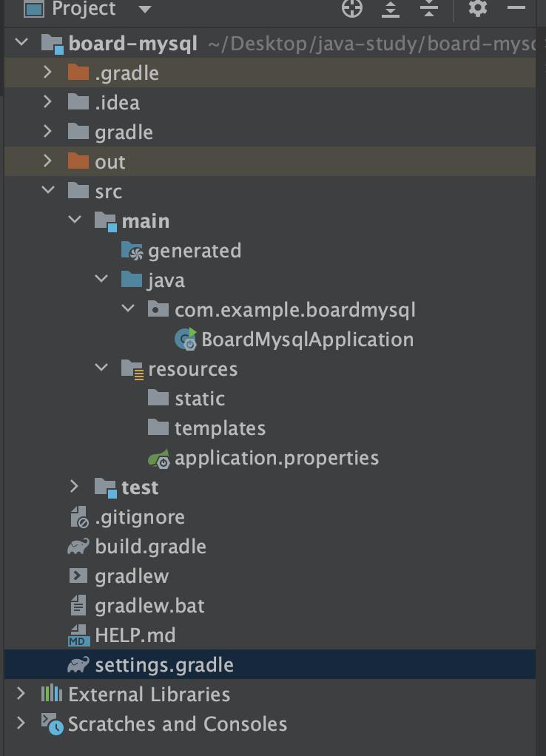
Task: Expand the test module arrow
Action: (74, 487)
